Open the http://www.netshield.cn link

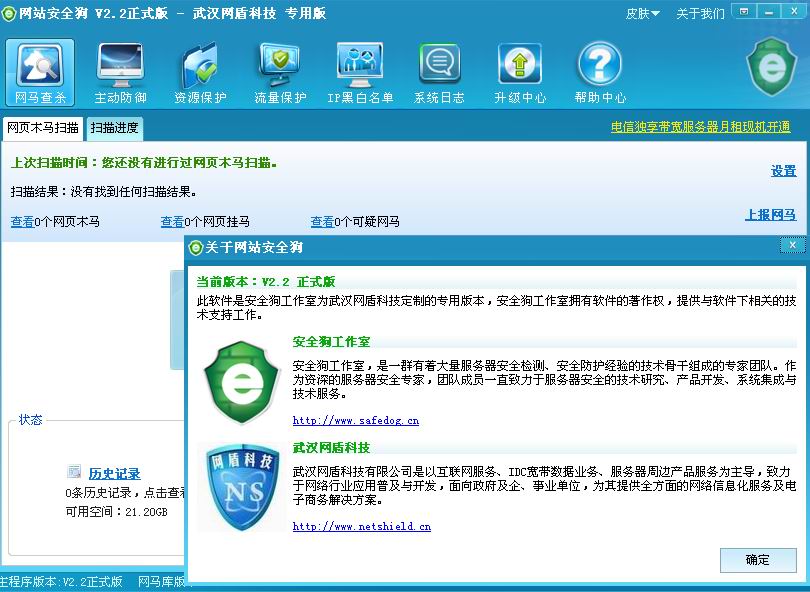pos(362,526)
